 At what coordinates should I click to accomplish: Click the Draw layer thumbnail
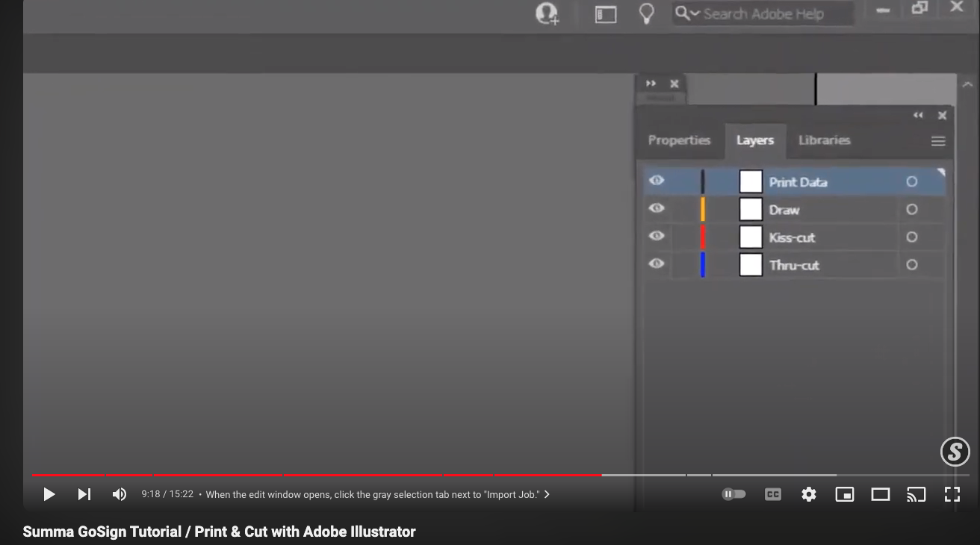click(751, 209)
